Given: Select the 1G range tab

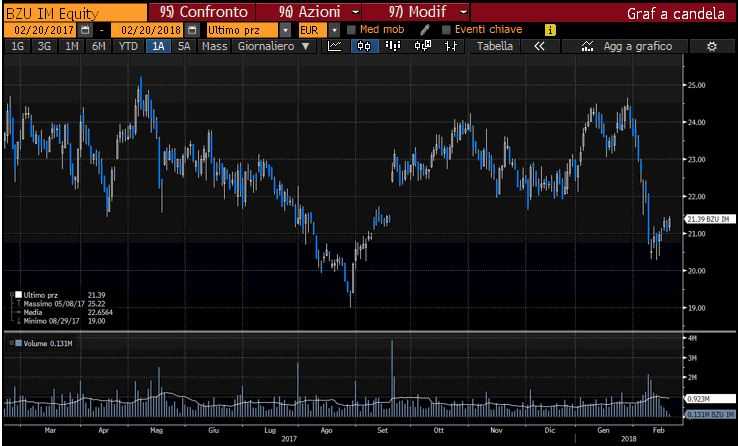Looking at the screenshot, I should coord(17,46).
